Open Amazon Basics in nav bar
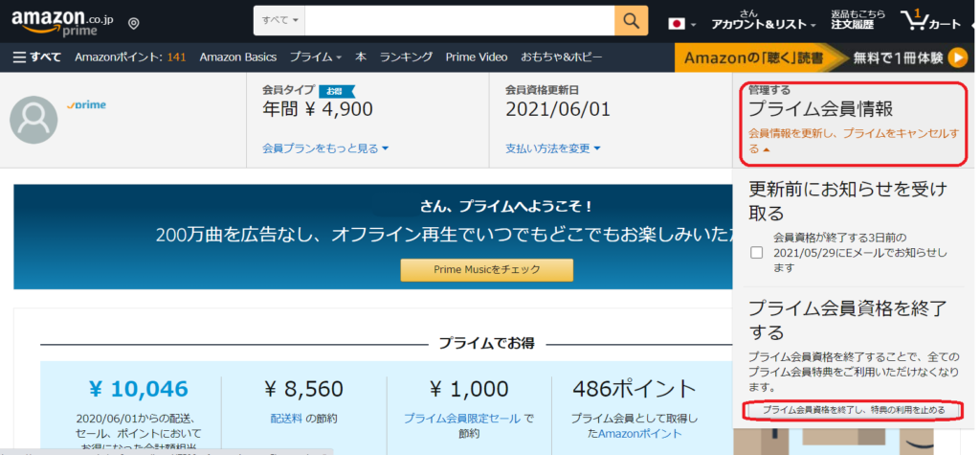The image size is (980, 455). [238, 57]
